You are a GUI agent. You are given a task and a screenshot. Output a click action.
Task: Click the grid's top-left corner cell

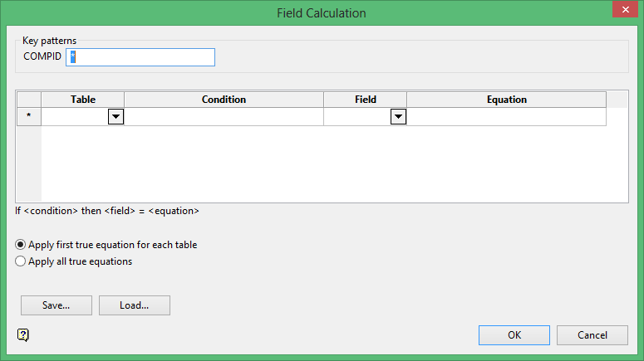[x=29, y=100]
